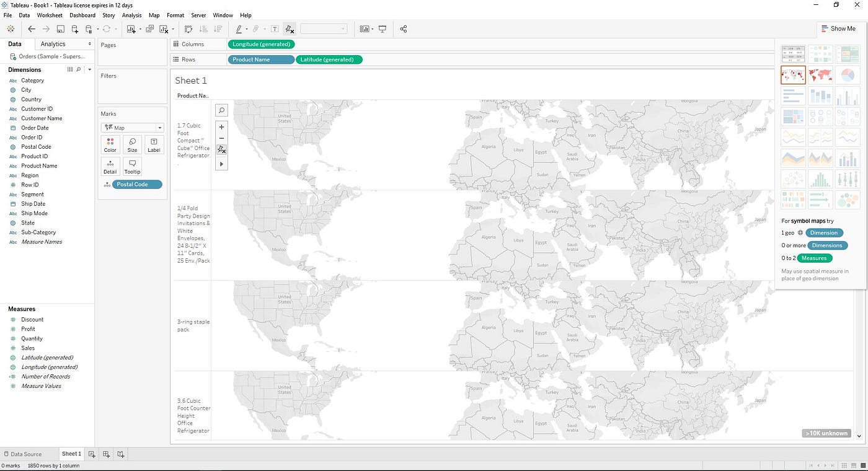Expand map tools with the arrow button
The height and width of the screenshot is (471, 868).
coord(221,164)
